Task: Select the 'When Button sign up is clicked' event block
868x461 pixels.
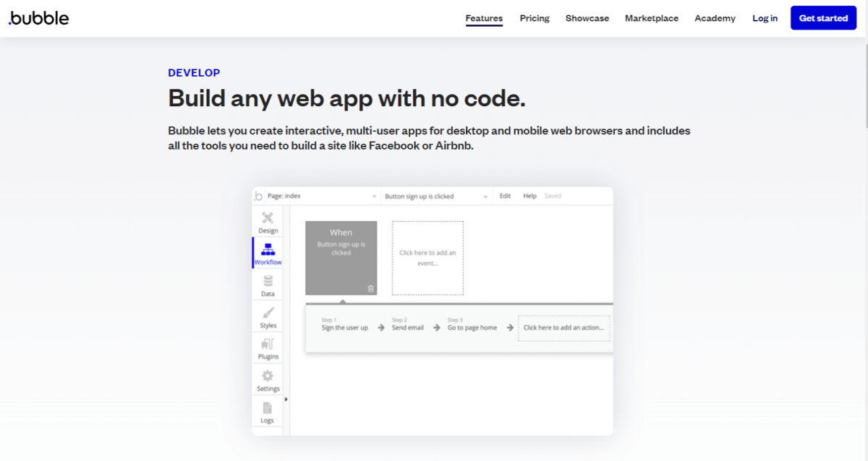Action: [341, 258]
